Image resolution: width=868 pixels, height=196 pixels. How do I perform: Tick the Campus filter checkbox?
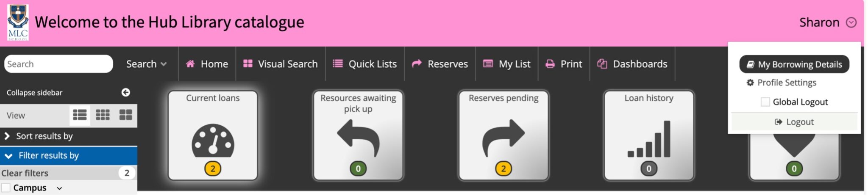click(x=6, y=188)
